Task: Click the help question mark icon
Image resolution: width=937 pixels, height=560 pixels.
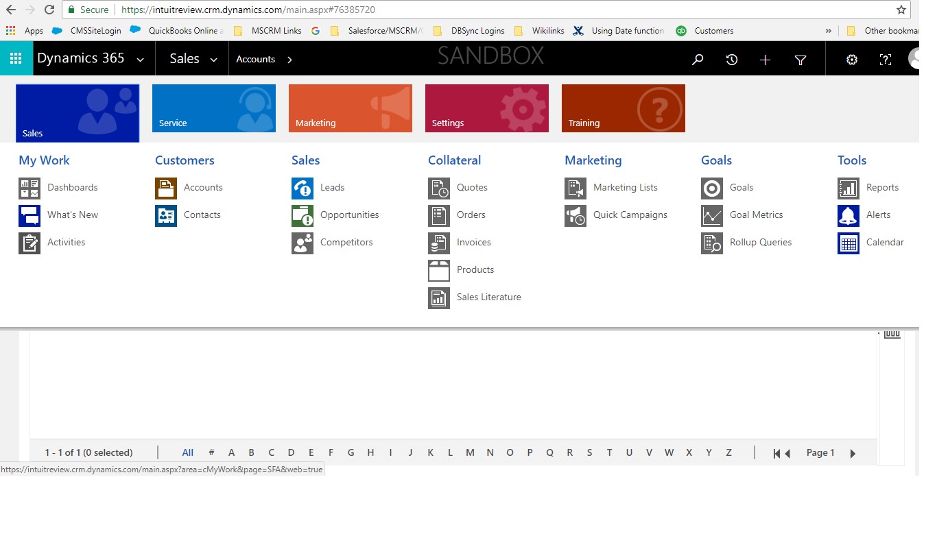Action: coord(886,60)
